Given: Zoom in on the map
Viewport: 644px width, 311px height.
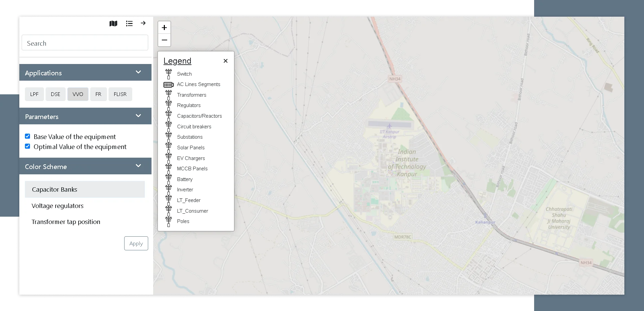Looking at the screenshot, I should (164, 28).
